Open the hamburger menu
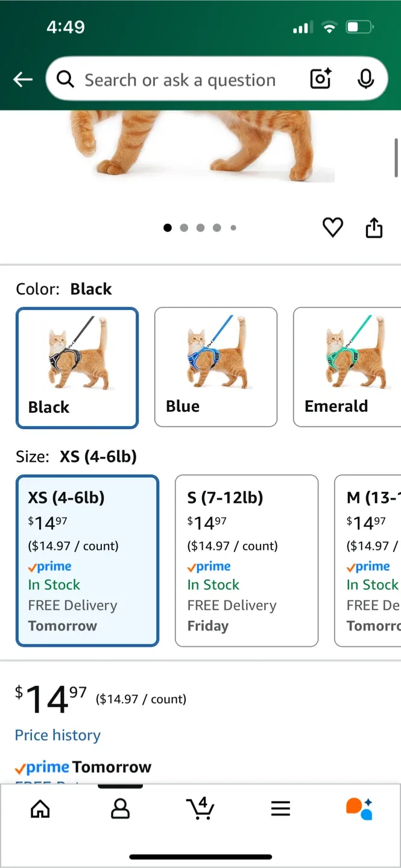 click(x=280, y=809)
